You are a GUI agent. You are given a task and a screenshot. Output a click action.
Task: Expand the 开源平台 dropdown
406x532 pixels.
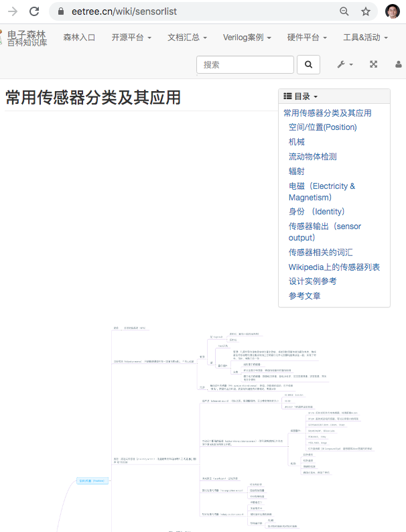click(131, 38)
